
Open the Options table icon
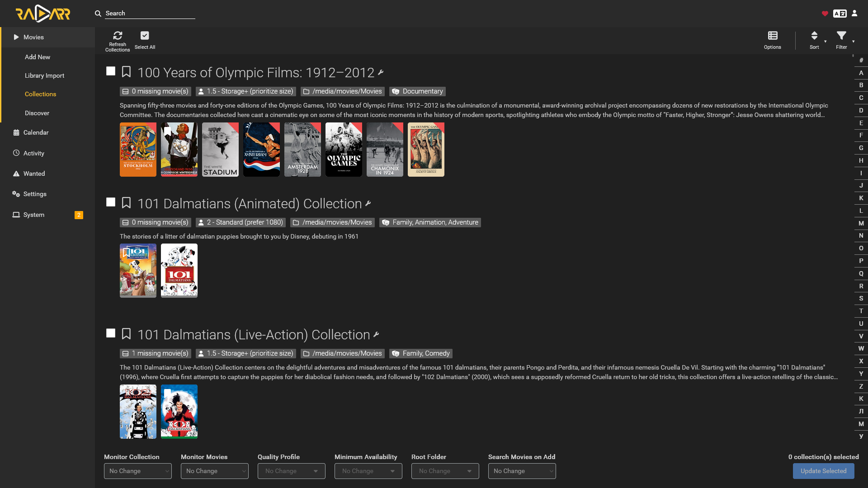pyautogui.click(x=773, y=36)
